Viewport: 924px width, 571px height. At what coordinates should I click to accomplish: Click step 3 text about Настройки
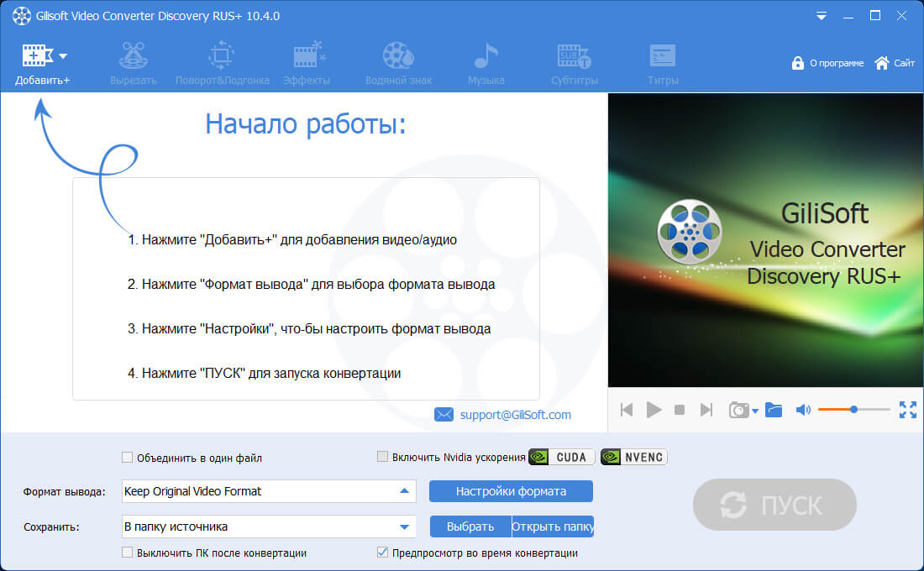pos(309,329)
